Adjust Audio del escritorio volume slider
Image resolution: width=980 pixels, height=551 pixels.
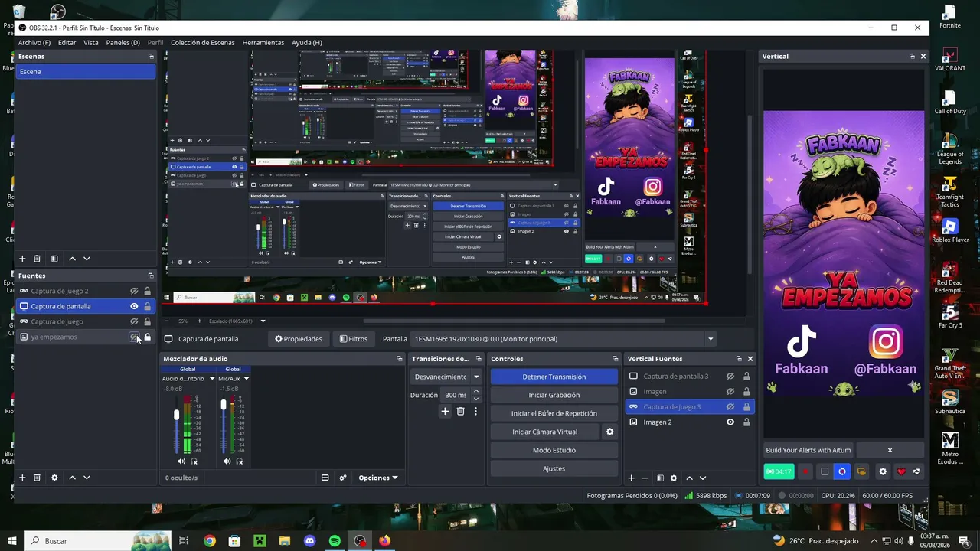177,415
